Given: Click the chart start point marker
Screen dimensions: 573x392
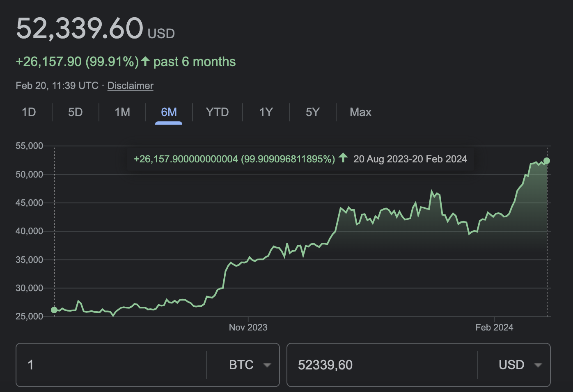Looking at the screenshot, I should 54,310.
